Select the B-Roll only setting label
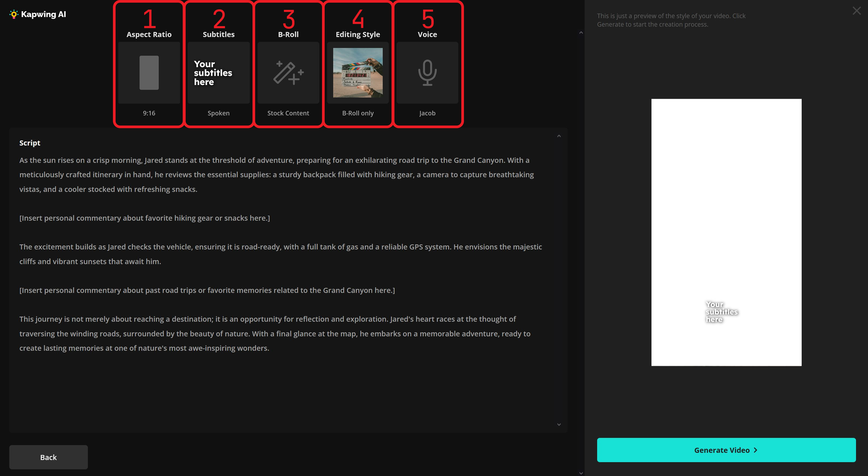Image resolution: width=868 pixels, height=476 pixels. (358, 113)
